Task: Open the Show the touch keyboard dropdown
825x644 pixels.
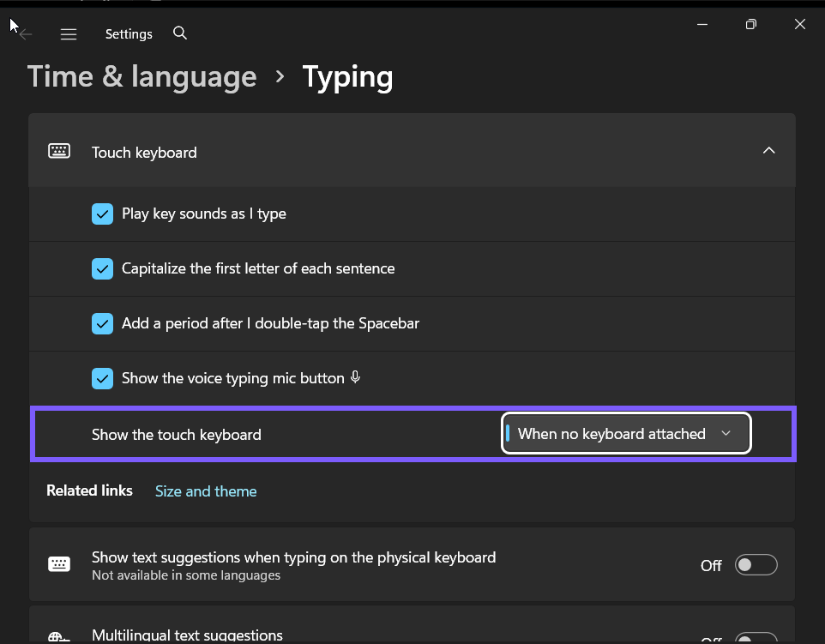Action: coord(626,434)
